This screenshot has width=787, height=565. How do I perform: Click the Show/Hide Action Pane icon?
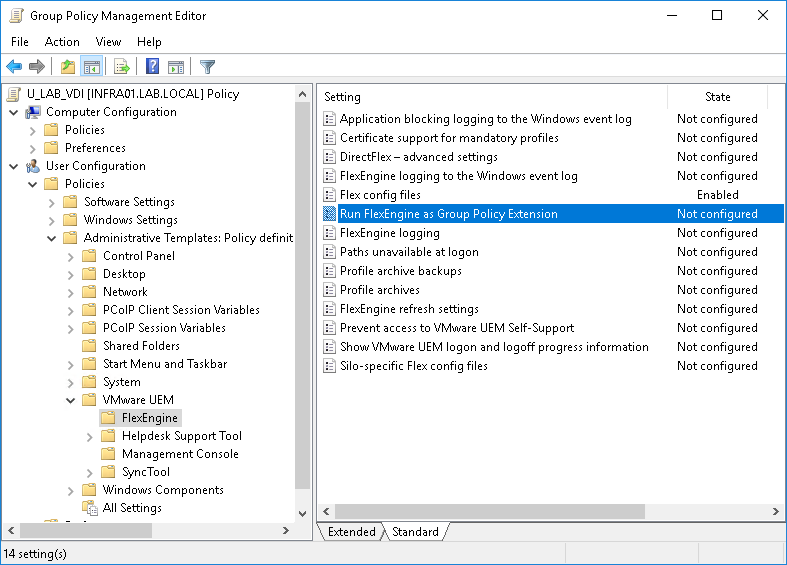[x=176, y=67]
